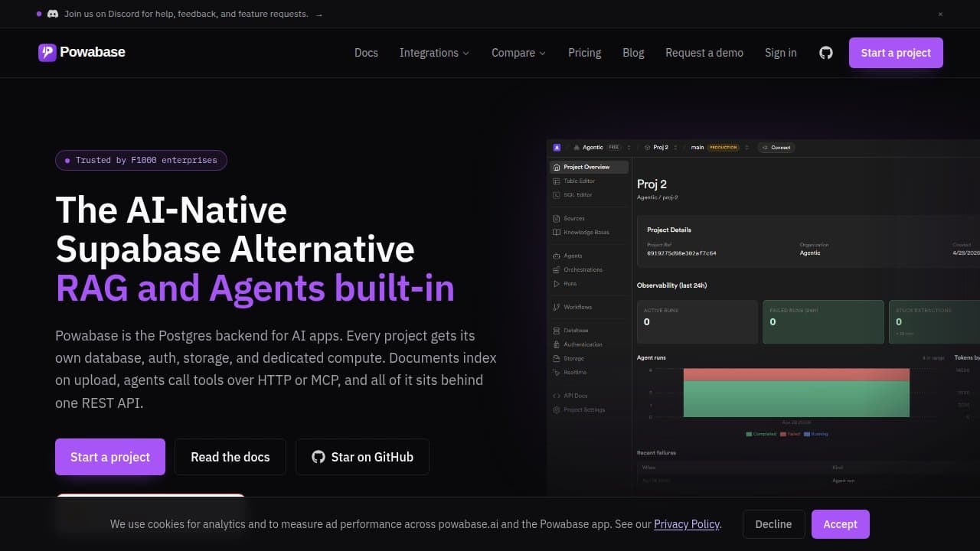Click the Project Overview home icon in the dashboard preview
The image size is (980, 551).
[x=557, y=167]
